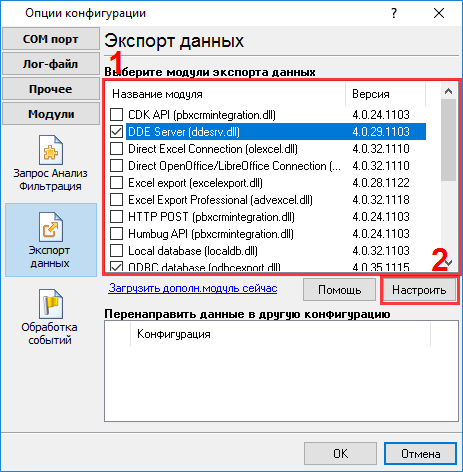This screenshot has width=463, height=472.
Task: Switch to the COM порт tab
Action: tap(51, 39)
